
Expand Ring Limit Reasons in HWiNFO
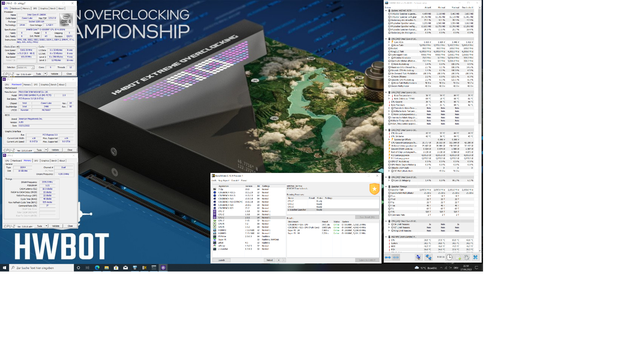389,231
